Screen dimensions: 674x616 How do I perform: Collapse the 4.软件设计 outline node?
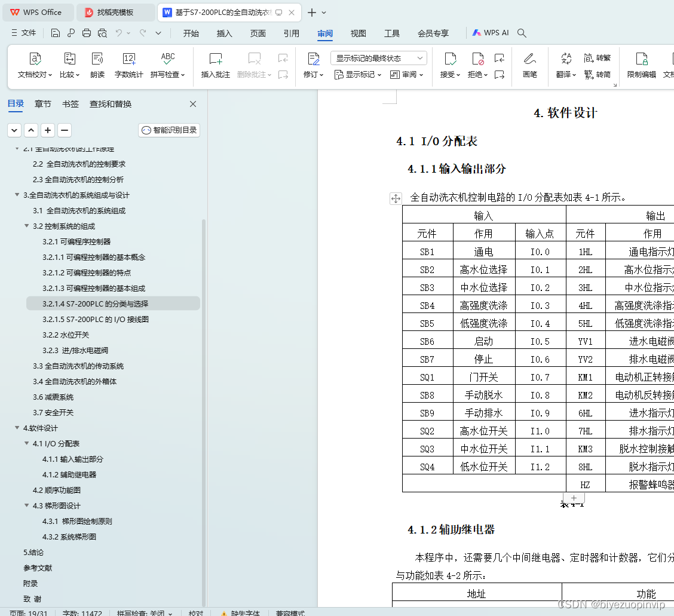17,428
